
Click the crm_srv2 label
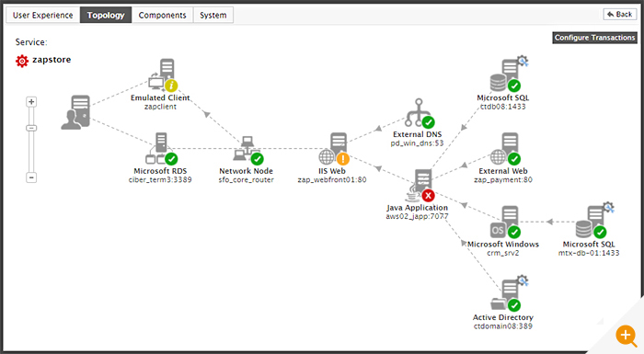click(x=503, y=253)
